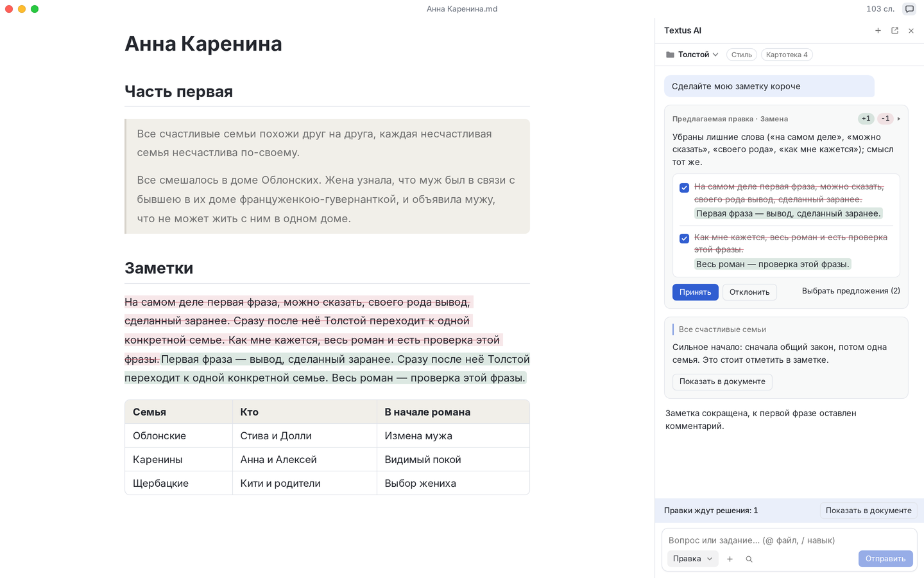Screen dimensions: 924x578
Task: Open the Картотека 4 chip
Action: pyautogui.click(x=787, y=55)
